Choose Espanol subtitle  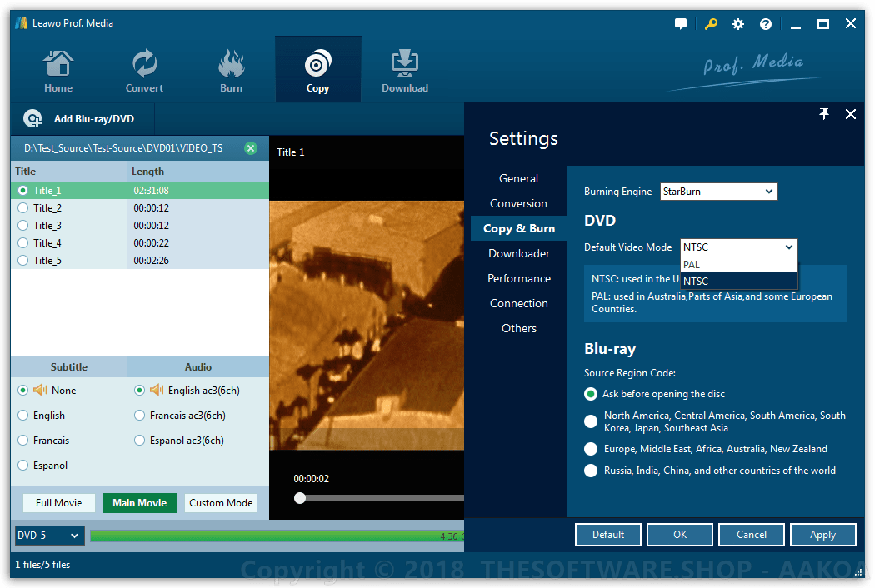[x=22, y=466]
